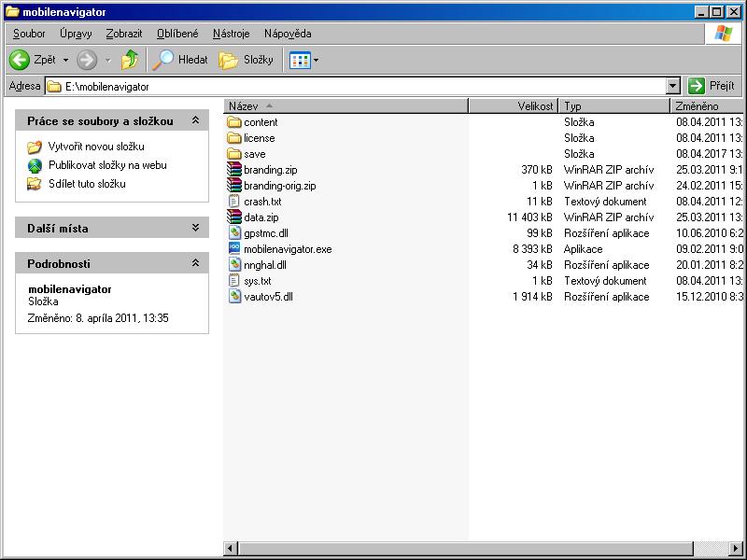
Task: Select the file name gpstmc.dll
Action: (266, 233)
